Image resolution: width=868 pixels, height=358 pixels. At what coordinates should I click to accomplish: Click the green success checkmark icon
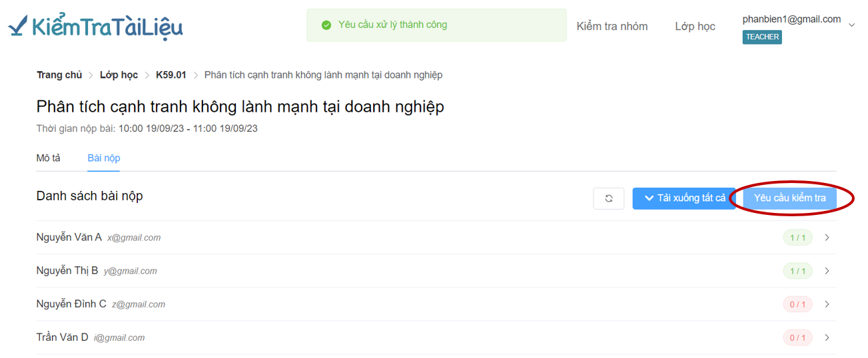(x=326, y=25)
